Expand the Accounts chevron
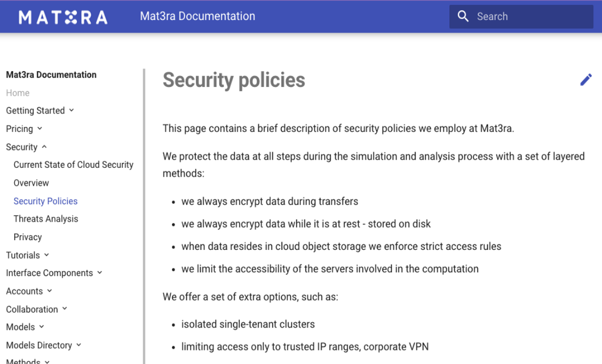Image resolution: width=602 pixels, height=364 pixels. pos(49,291)
